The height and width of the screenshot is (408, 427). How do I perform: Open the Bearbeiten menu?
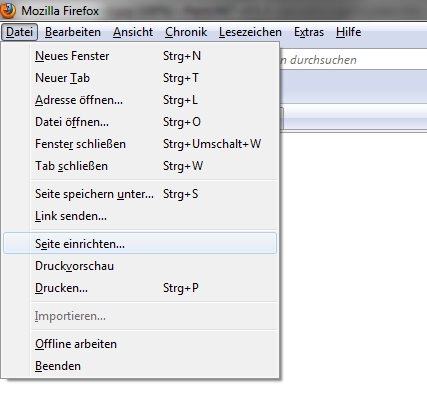tap(73, 32)
